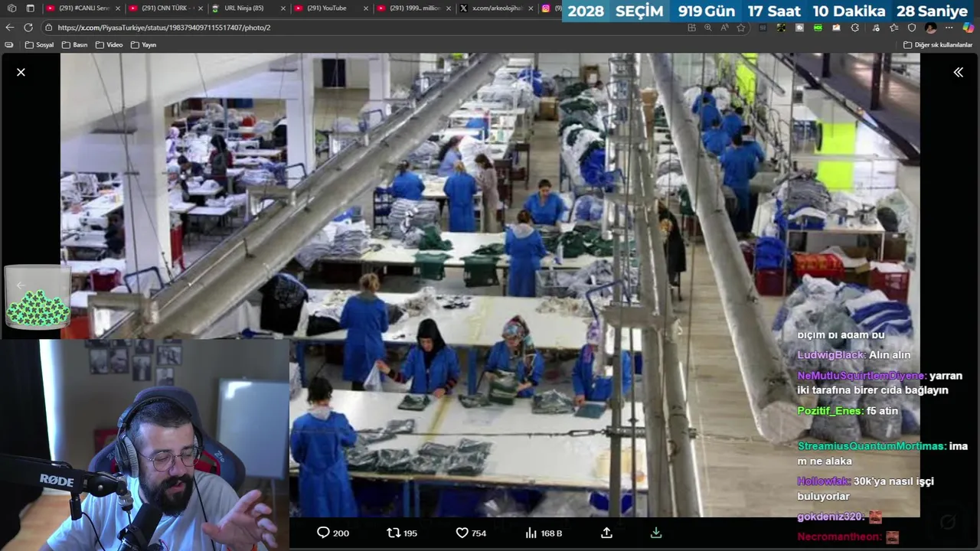Go back with browser back arrow
This screenshot has height=551, width=980.
point(9,28)
